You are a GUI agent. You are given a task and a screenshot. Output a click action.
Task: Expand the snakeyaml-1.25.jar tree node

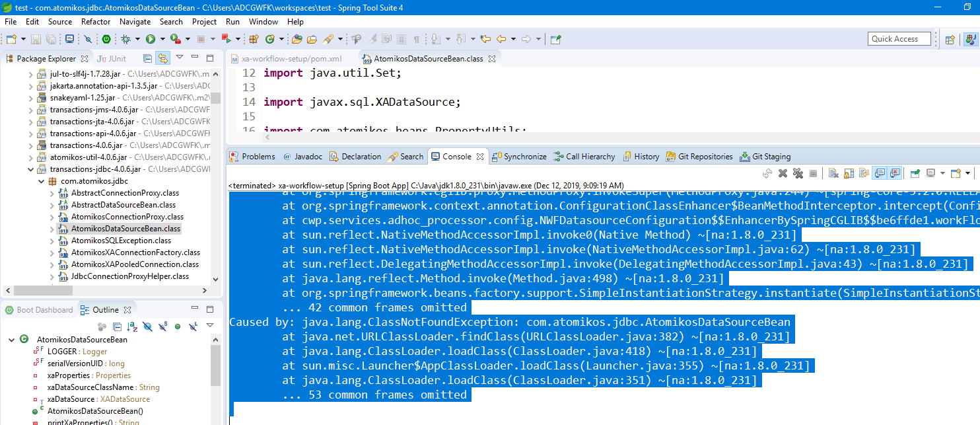click(x=30, y=98)
